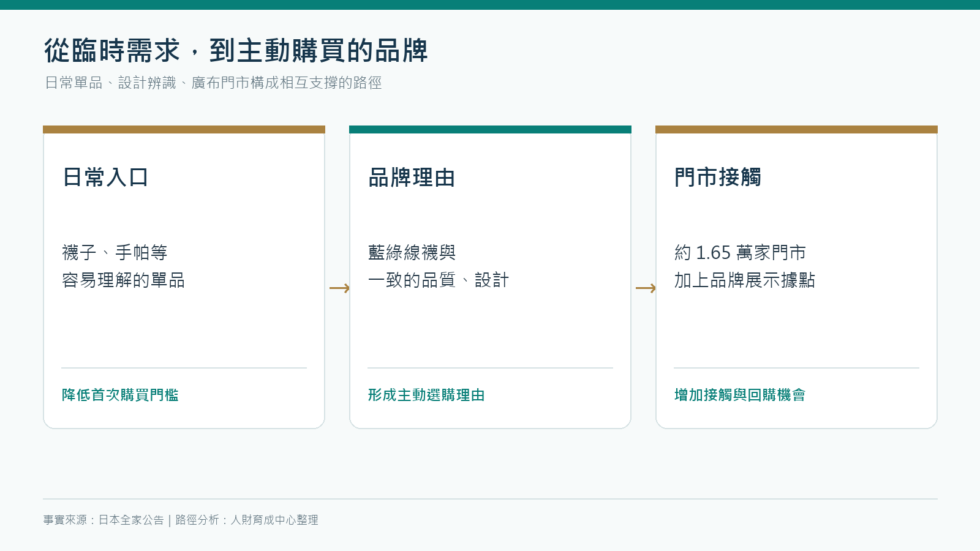This screenshot has height=551, width=980.
Task: Select the line 容易理解的單品
Action: [123, 280]
